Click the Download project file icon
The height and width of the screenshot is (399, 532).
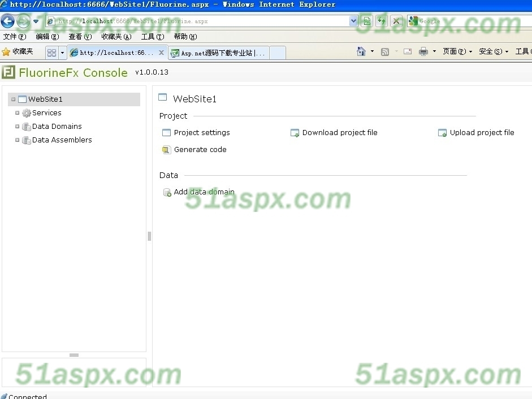(295, 133)
